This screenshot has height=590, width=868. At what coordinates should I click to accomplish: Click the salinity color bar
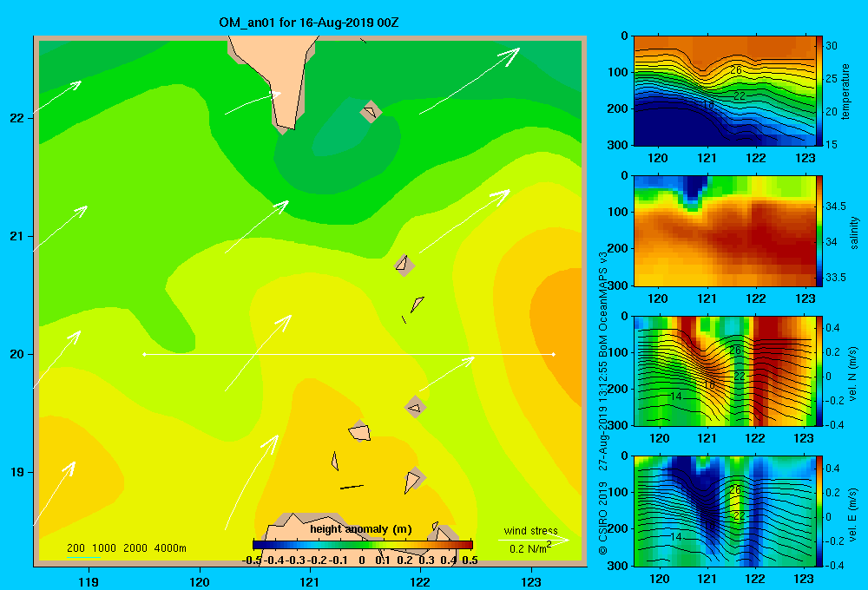819,231
